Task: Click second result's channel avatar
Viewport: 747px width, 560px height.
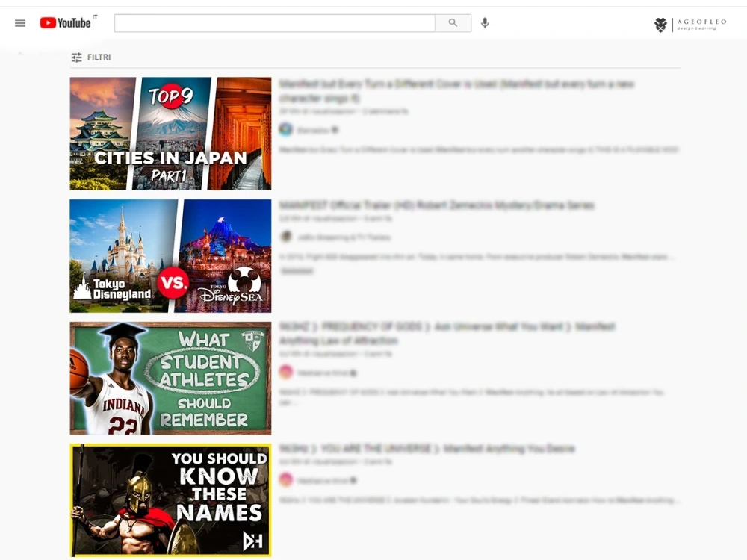Action: click(x=286, y=237)
